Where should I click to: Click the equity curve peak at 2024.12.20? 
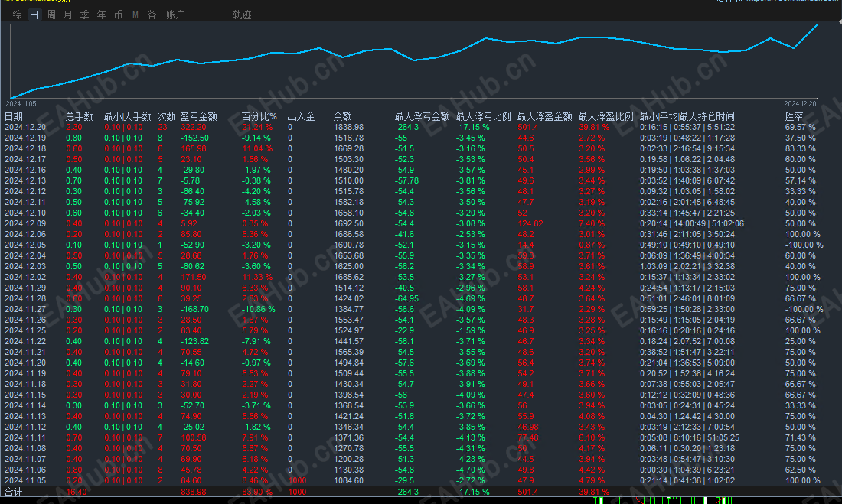(818, 24)
